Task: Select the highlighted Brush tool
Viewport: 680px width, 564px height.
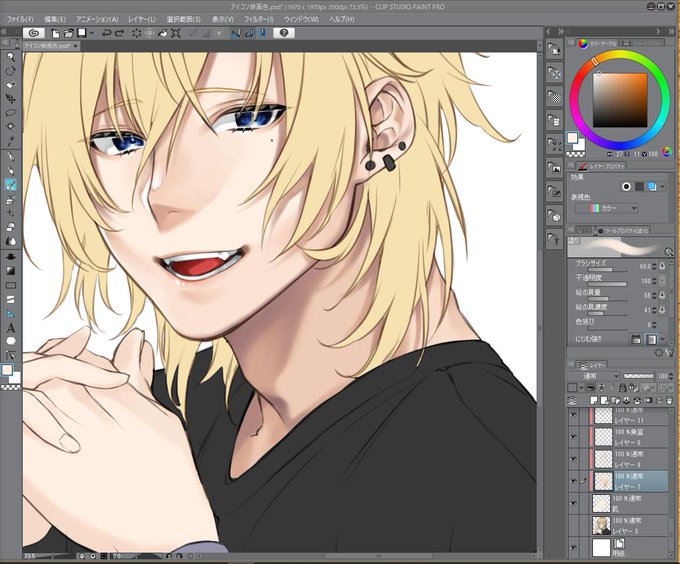Action: [x=10, y=185]
